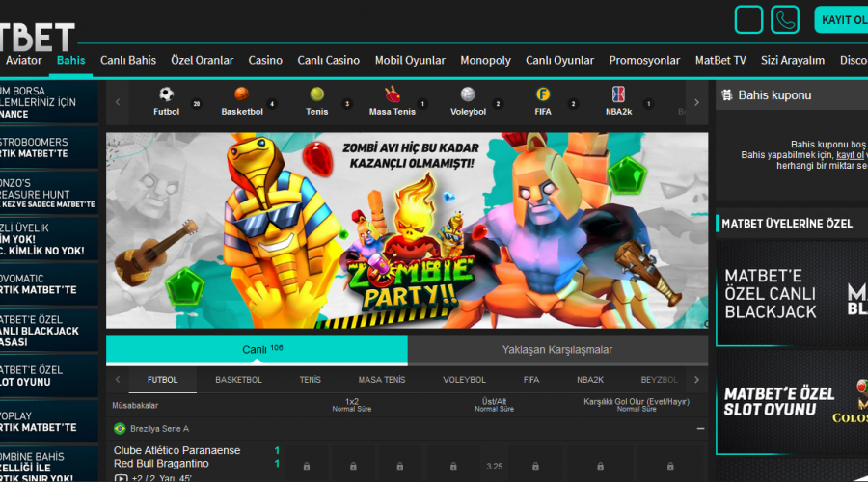868x482 pixels.
Task: Open Kombine Bahis sidebar banner
Action: pyautogui.click(x=49, y=465)
